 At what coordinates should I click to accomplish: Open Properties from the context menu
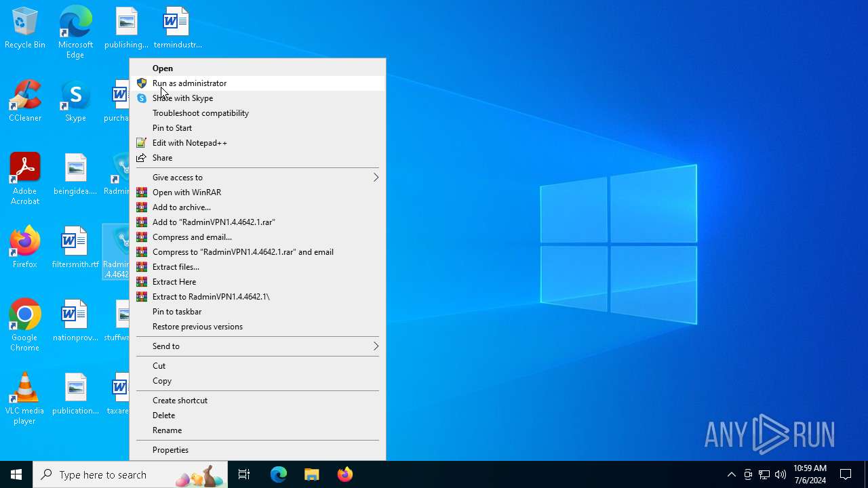258,450
